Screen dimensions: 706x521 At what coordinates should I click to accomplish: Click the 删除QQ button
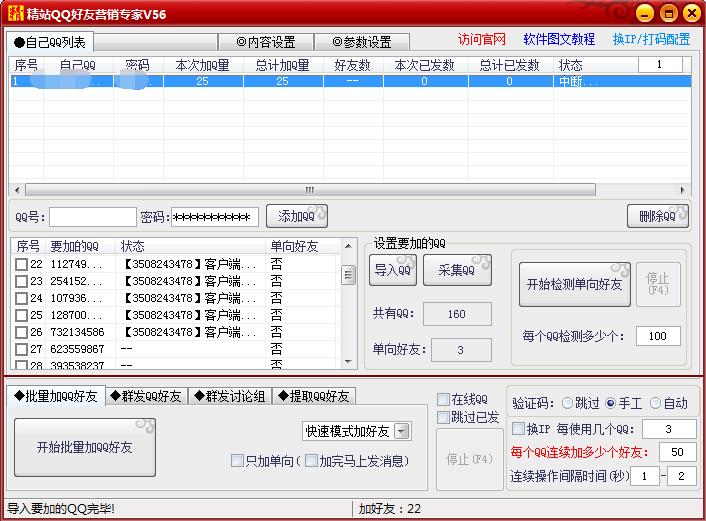click(658, 216)
